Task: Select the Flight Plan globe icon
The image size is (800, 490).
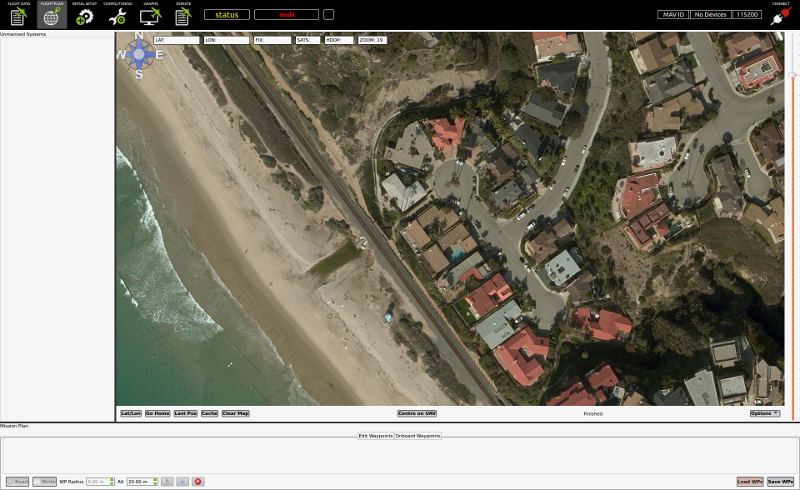Action: [51, 15]
